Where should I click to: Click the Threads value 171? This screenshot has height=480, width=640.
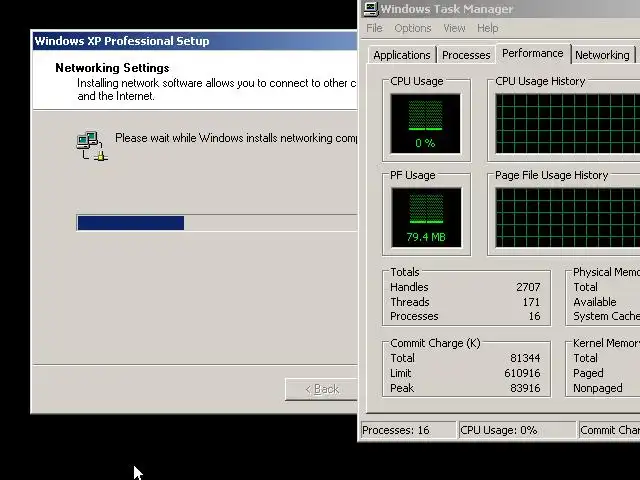coord(531,302)
